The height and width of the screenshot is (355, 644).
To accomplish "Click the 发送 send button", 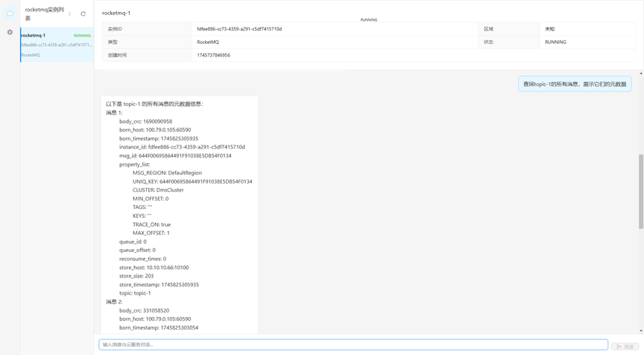I will [x=625, y=346].
